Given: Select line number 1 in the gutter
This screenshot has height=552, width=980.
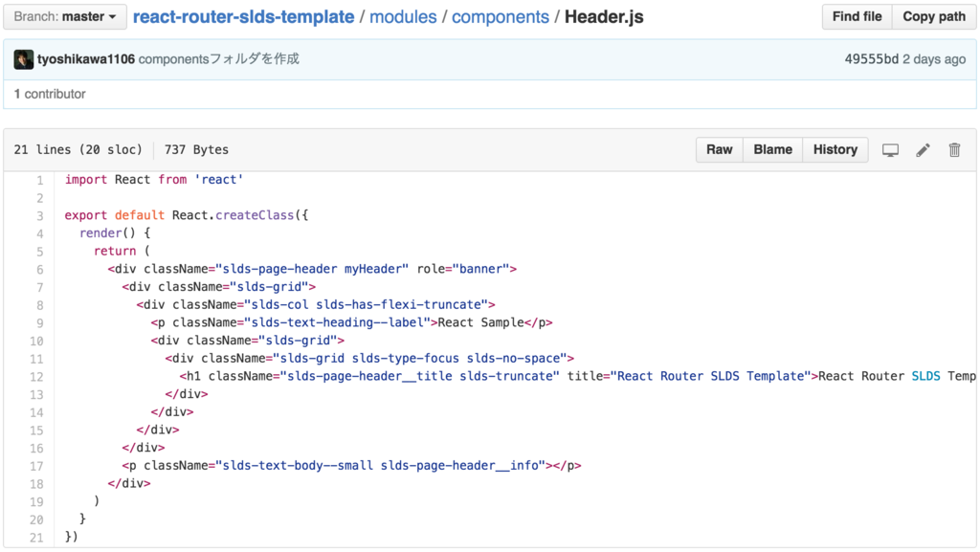Looking at the screenshot, I should pyautogui.click(x=39, y=179).
